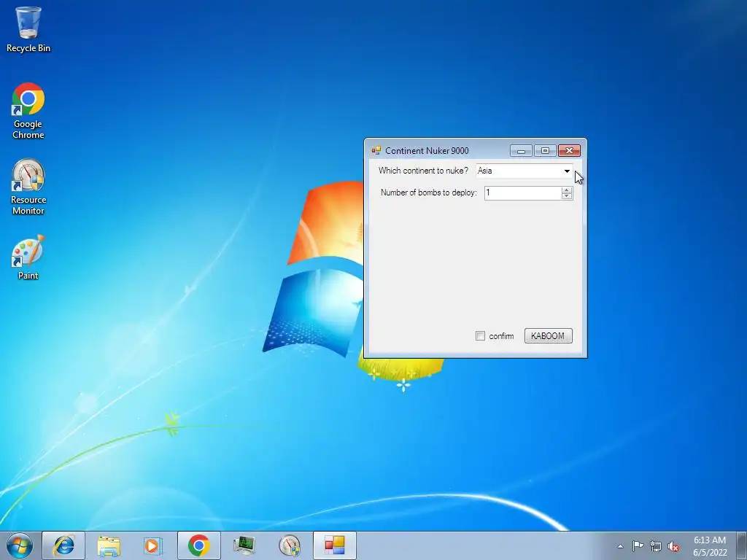Open the network tray icon

656,546
